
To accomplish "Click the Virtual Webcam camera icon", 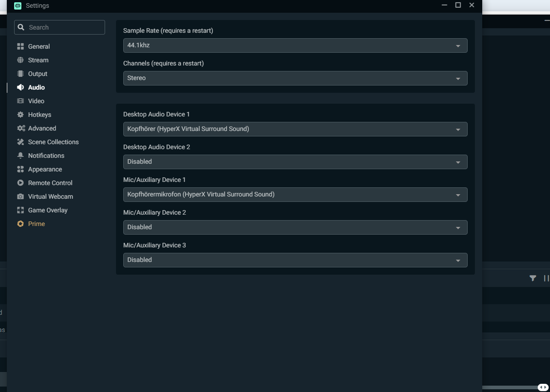I will [20, 196].
